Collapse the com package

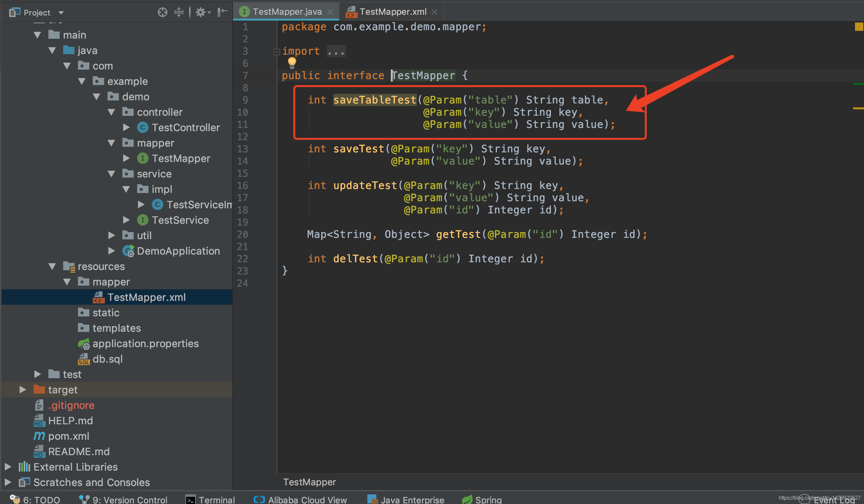point(67,66)
